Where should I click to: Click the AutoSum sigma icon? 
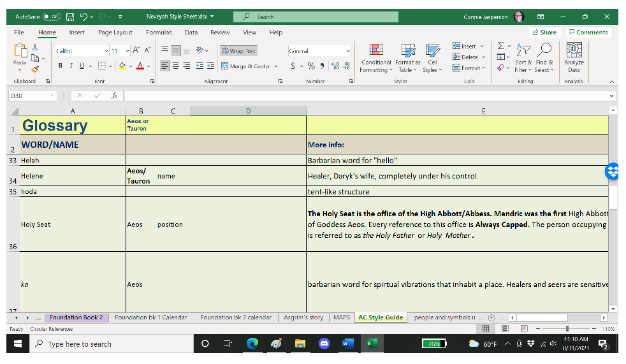(501, 46)
